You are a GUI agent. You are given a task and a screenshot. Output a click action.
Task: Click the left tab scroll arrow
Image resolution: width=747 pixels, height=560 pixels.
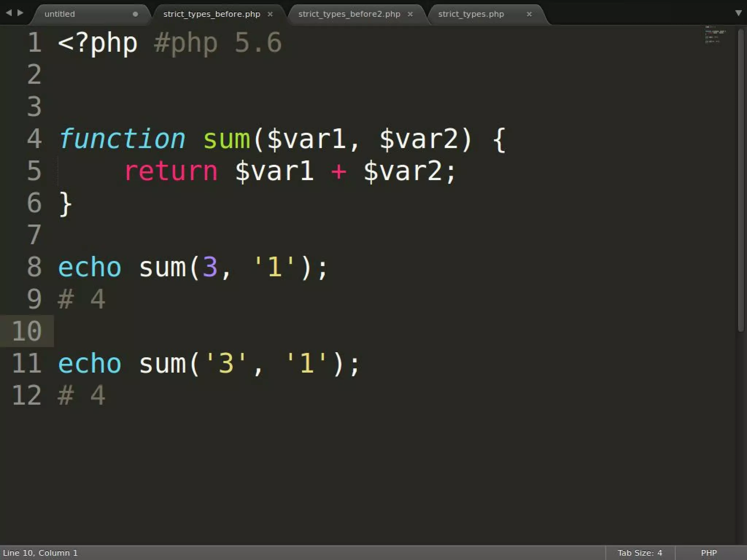[9, 13]
